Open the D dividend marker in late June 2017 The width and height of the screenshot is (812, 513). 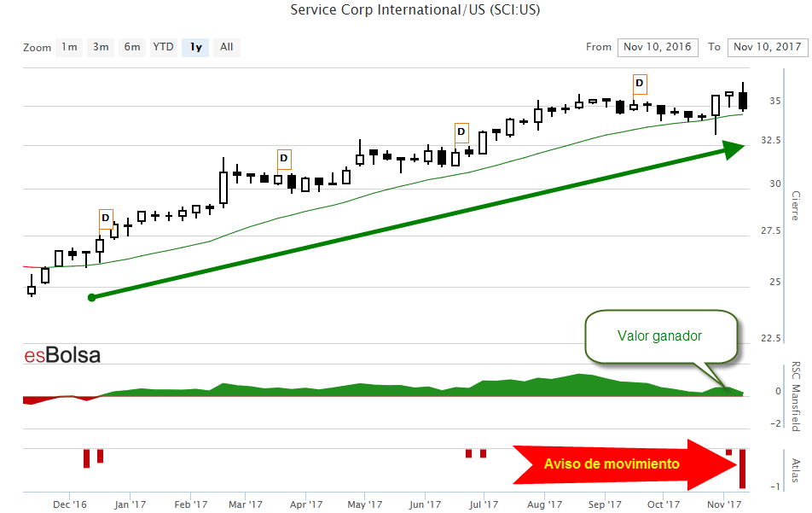click(461, 132)
